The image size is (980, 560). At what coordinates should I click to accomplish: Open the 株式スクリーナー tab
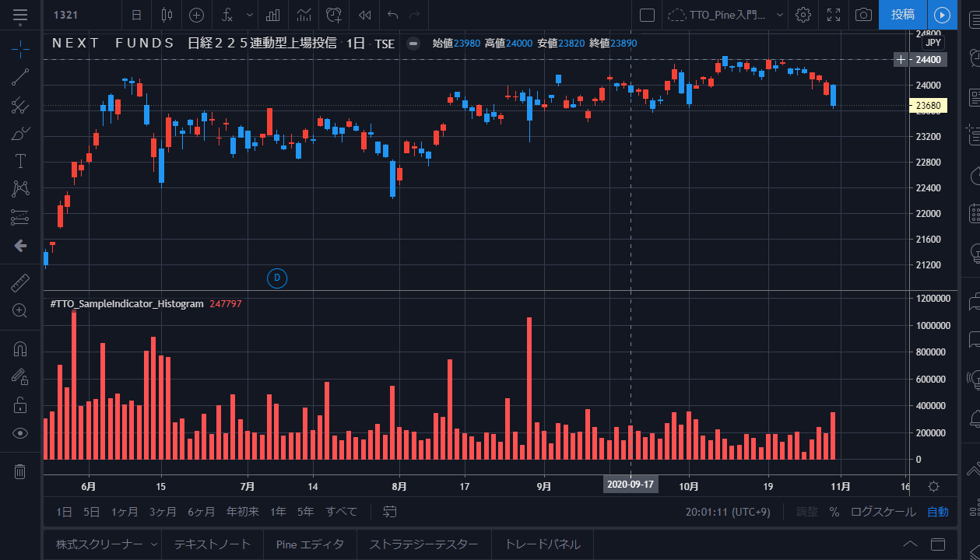99,544
